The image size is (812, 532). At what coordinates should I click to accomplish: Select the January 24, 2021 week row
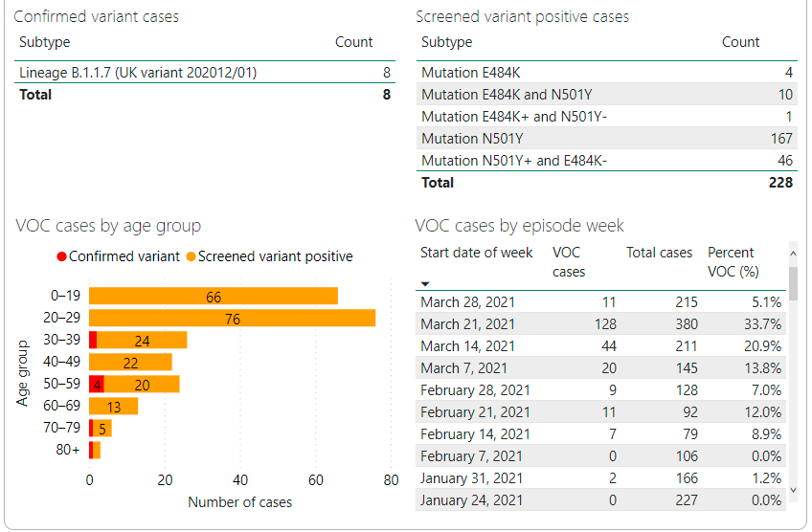click(x=600, y=499)
